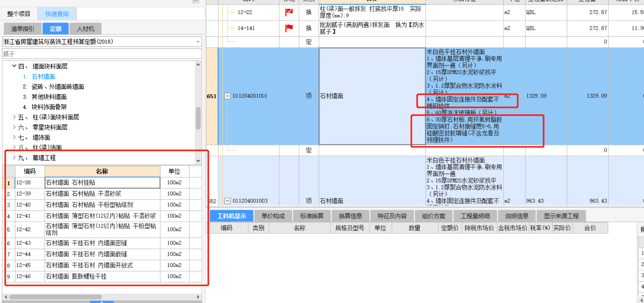Select quota row 12-41 薄型石材 干混砂浆
This screenshot has height=303, width=644.
point(102,216)
